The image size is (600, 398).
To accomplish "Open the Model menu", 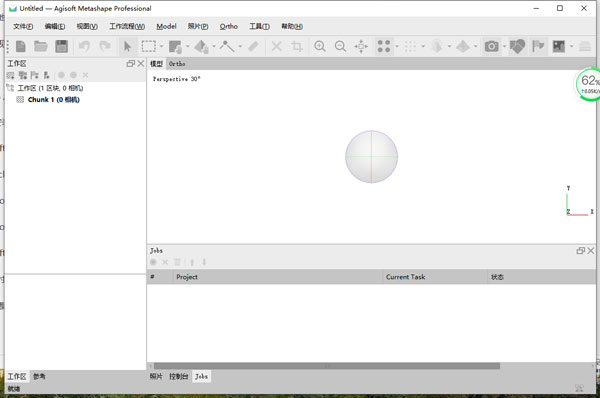I will (166, 26).
